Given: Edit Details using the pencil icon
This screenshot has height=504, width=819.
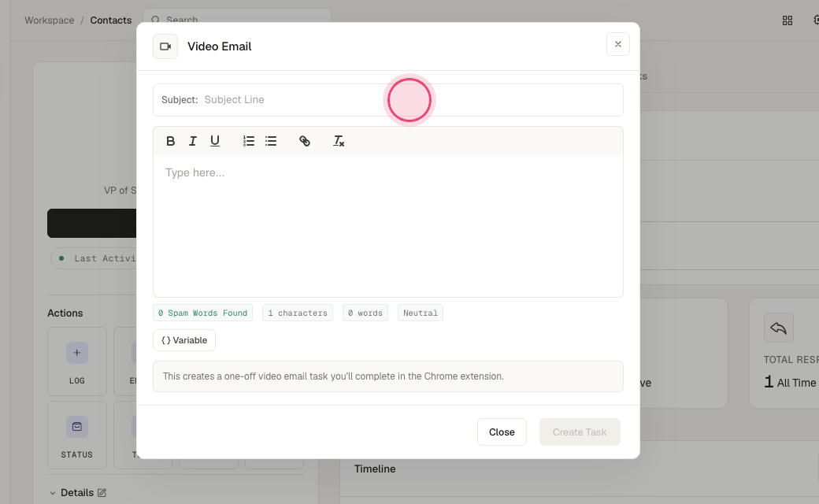Looking at the screenshot, I should pyautogui.click(x=102, y=492).
